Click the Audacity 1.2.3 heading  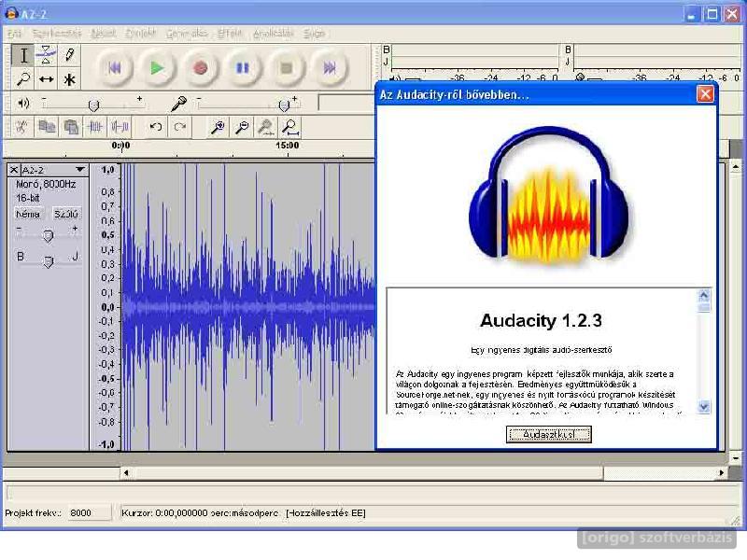tap(542, 320)
